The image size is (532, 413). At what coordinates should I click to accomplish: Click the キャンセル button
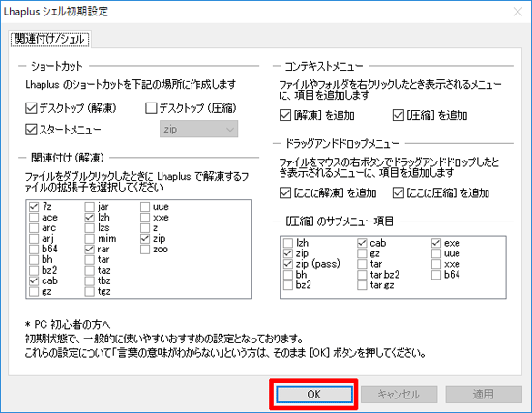[x=399, y=395]
